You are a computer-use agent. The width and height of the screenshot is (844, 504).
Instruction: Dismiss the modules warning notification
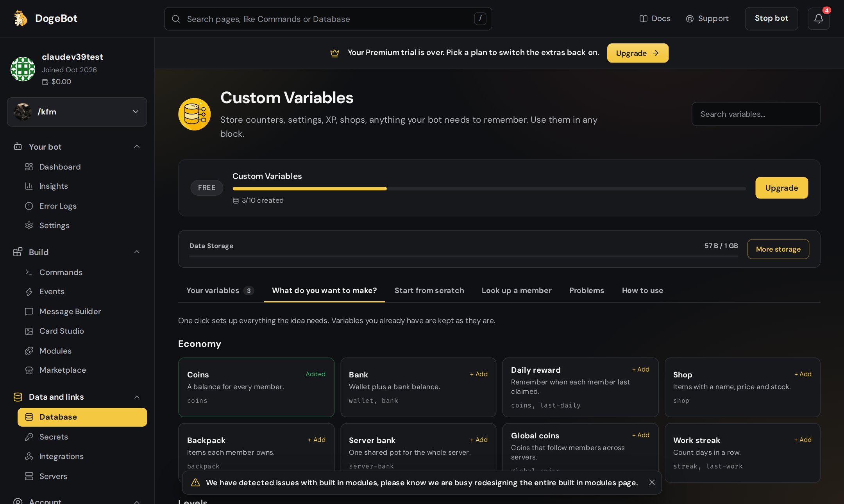(x=652, y=483)
